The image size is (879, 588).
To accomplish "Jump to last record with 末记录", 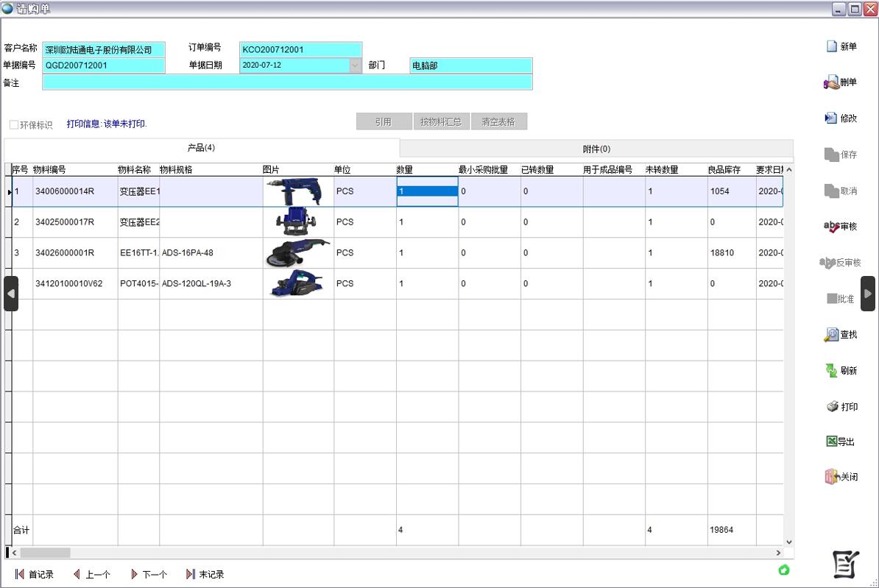I will pyautogui.click(x=205, y=574).
